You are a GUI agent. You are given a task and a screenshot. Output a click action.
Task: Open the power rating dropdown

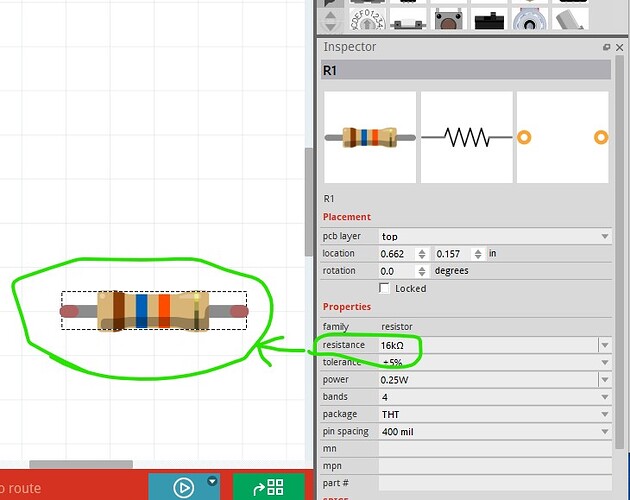(x=604, y=380)
